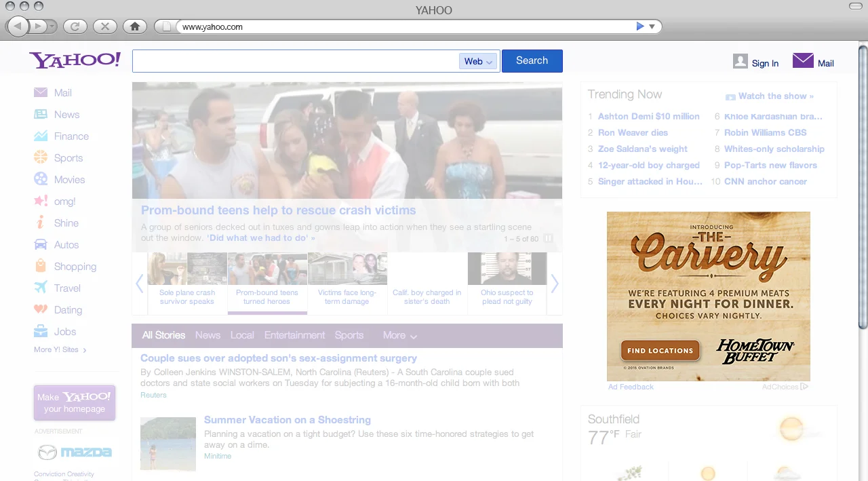Screen dimensions: 868x481
Task: Open the Autos car icon
Action: tap(41, 244)
